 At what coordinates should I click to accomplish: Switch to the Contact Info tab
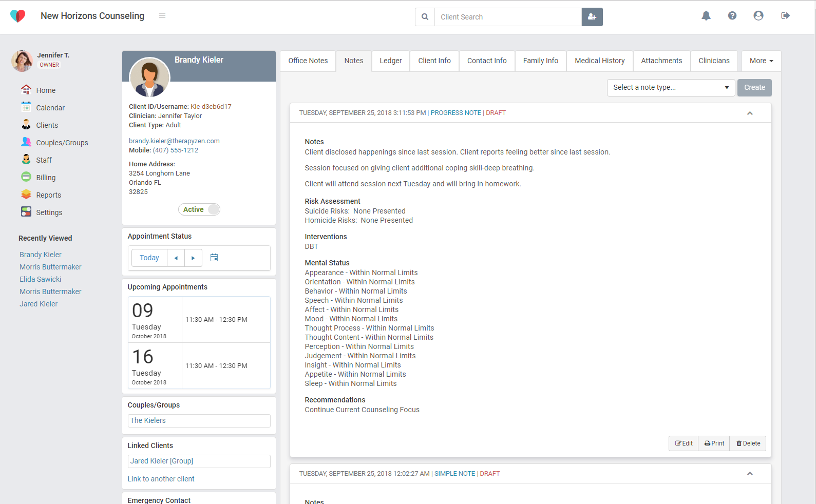point(487,61)
